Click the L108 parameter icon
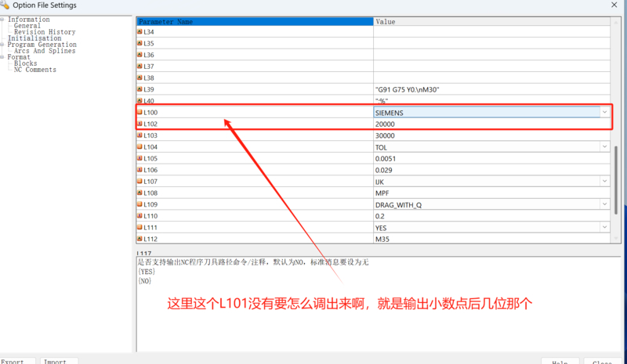The width and height of the screenshot is (627, 364). 140,193
